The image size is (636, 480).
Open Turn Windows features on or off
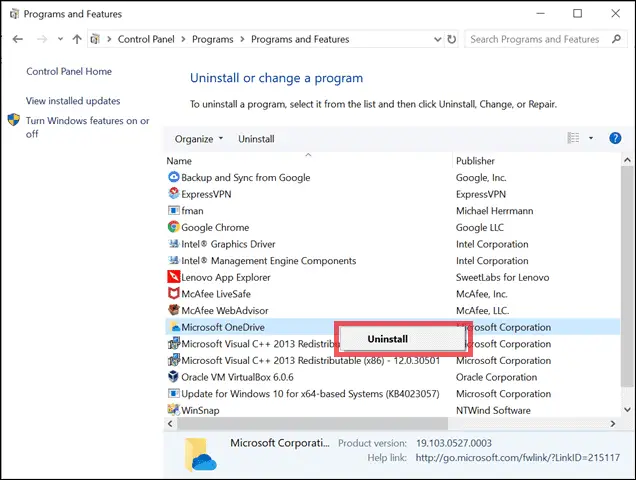(88, 127)
